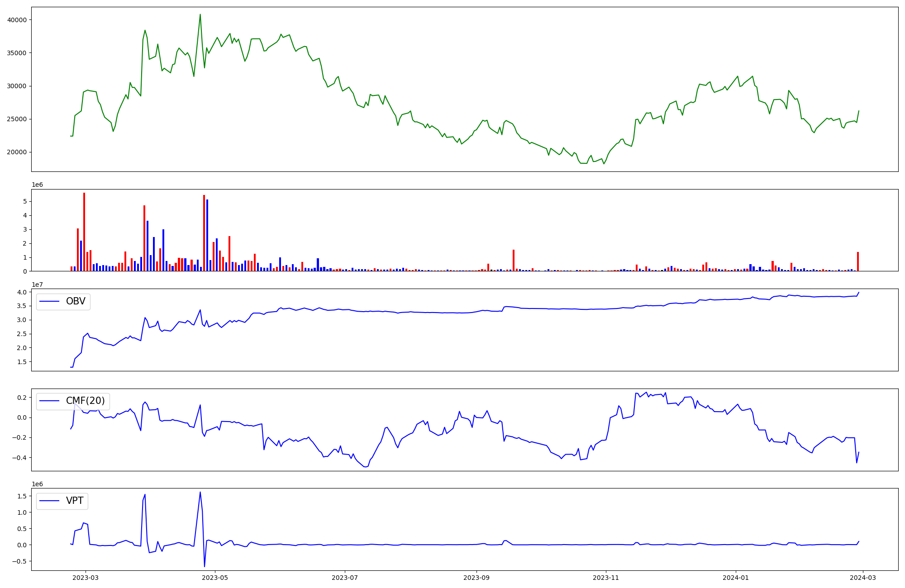The height and width of the screenshot is (588, 905).
Task: Click the highest peak of green price line
Action: point(200,14)
